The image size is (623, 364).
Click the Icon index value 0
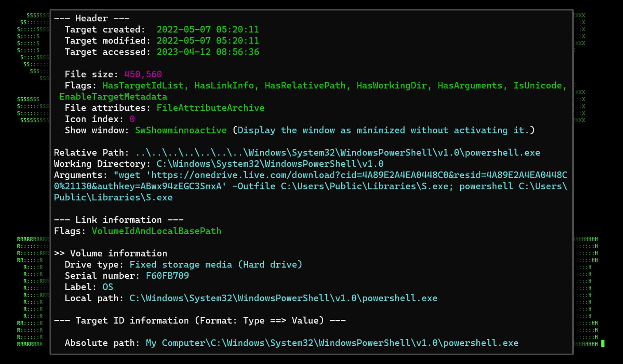tap(132, 119)
